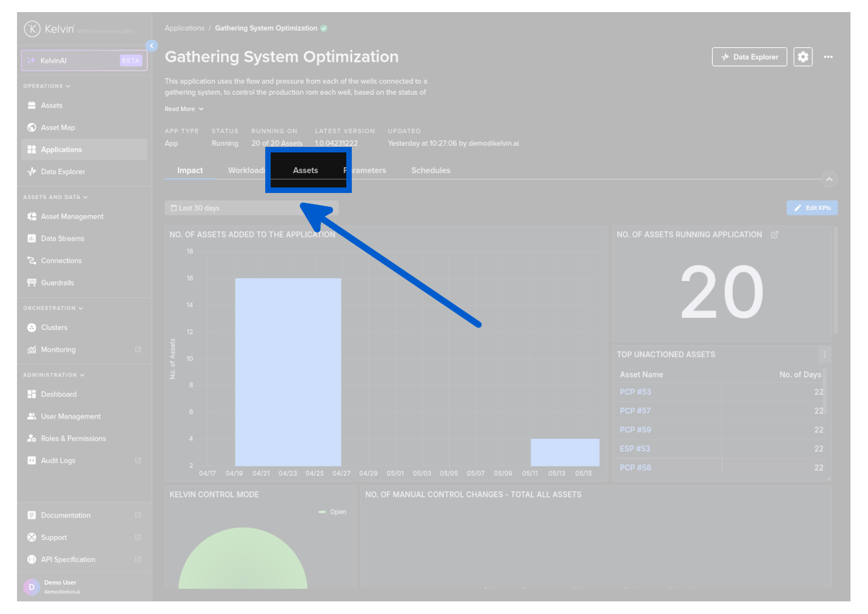
Task: Click the KelvinAI beta entry
Action: [84, 61]
